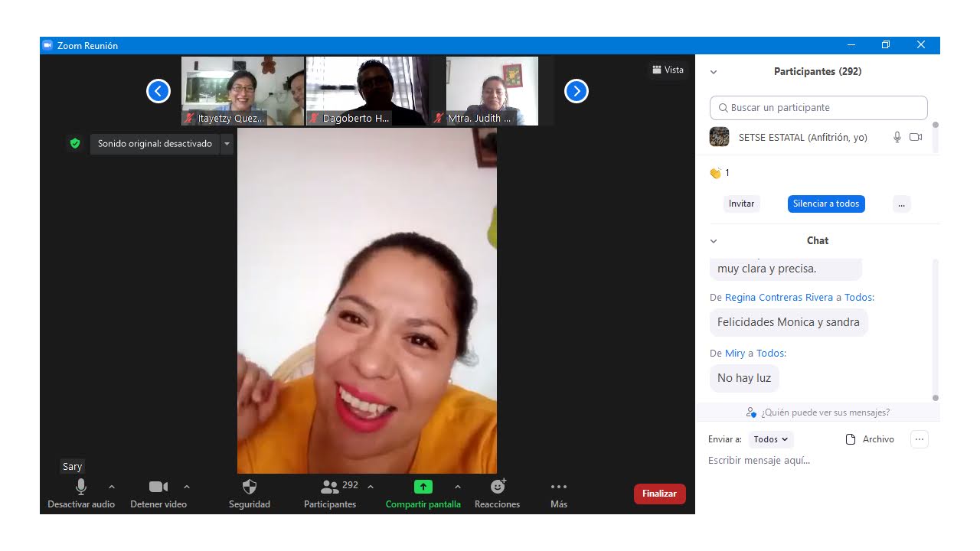The width and height of the screenshot is (980, 551).
Task: Click Regina Contreras Rivera sender name
Action: pos(779,298)
